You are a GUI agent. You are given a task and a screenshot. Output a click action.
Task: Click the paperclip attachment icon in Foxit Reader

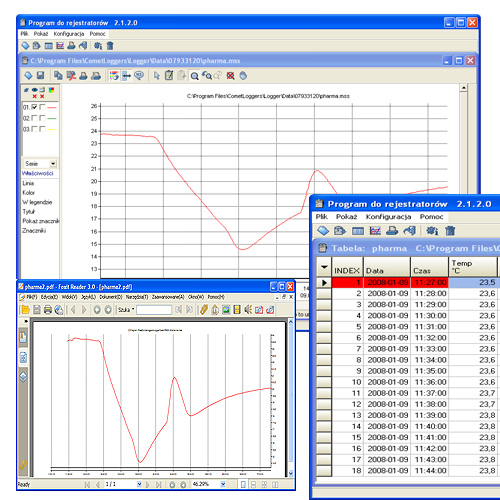click(204, 310)
